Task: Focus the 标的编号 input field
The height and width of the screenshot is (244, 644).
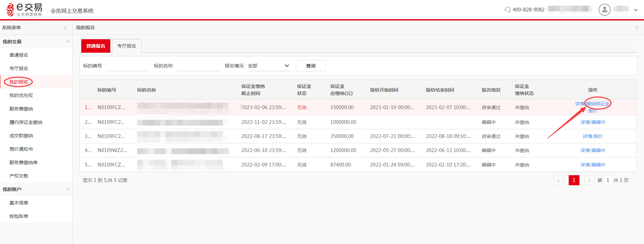Action: 128,66
